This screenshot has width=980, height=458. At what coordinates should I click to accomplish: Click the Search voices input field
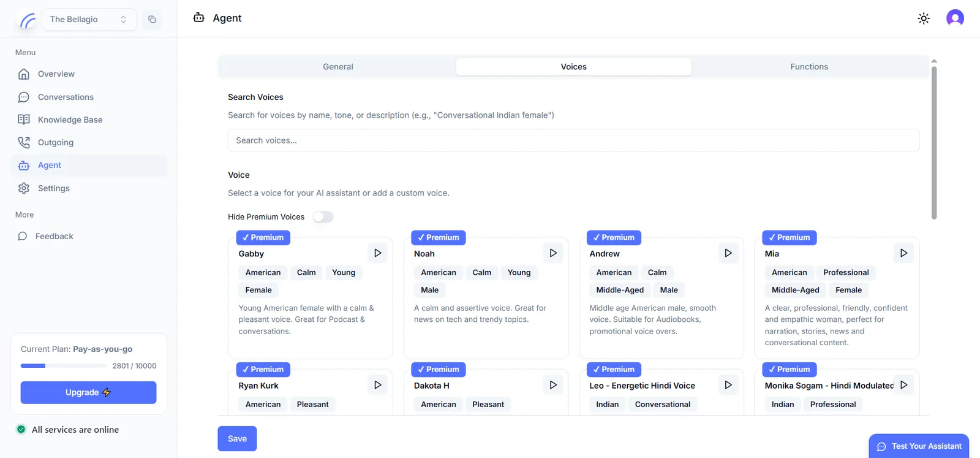[x=573, y=140]
